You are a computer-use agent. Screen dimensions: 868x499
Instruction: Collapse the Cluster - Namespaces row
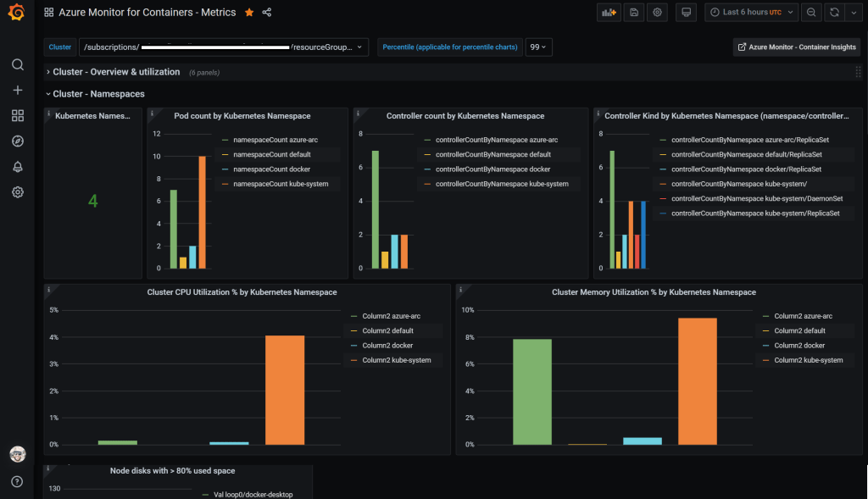(98, 94)
